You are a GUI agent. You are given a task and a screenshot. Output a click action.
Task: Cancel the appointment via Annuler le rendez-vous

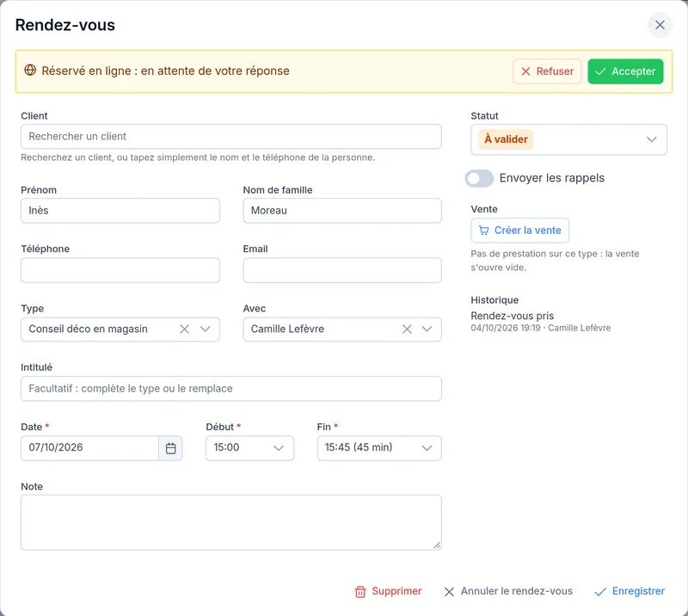[x=508, y=591]
